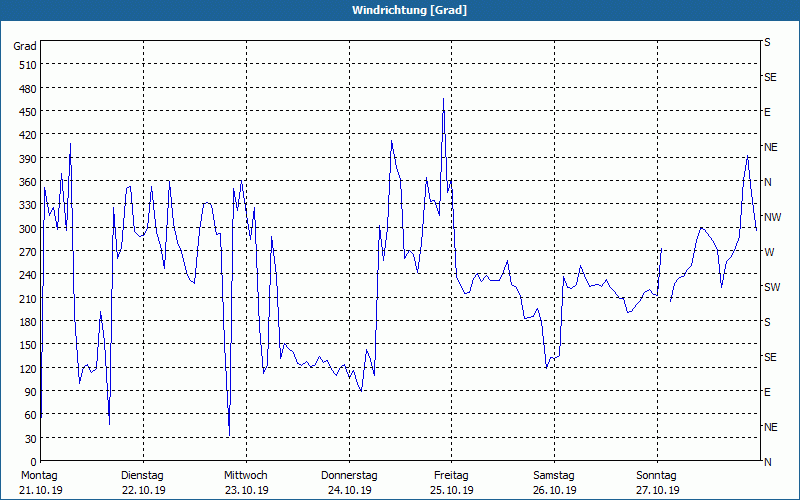Click the date 27.10.19

658,490
